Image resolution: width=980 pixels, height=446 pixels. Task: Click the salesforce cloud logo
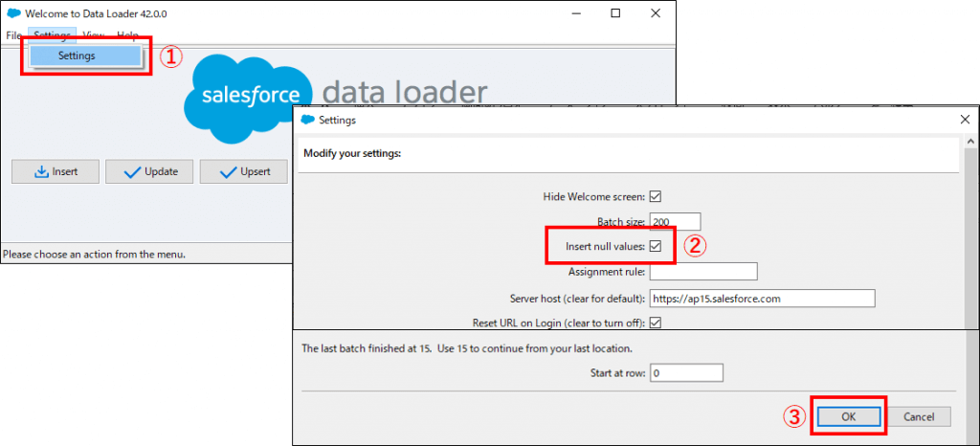pos(250,97)
